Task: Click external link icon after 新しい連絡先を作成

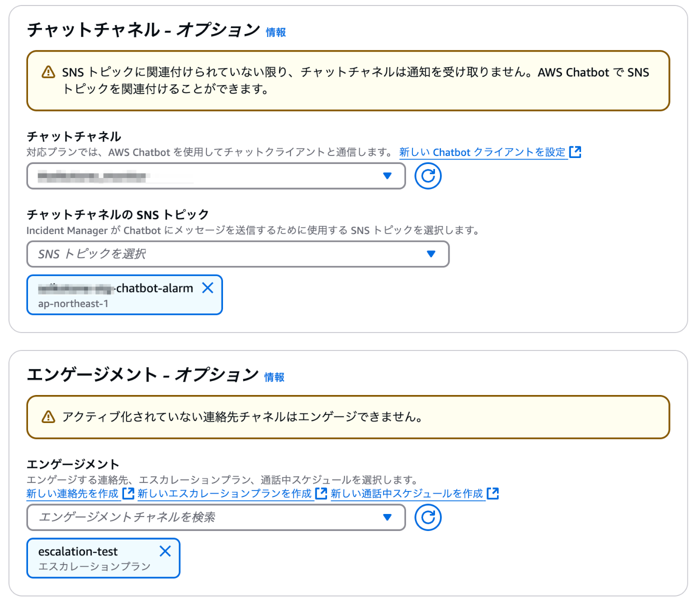Action: pyautogui.click(x=128, y=493)
